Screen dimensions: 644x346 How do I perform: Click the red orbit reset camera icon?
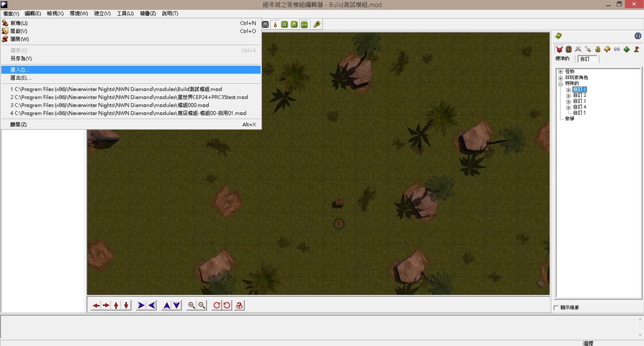point(239,305)
